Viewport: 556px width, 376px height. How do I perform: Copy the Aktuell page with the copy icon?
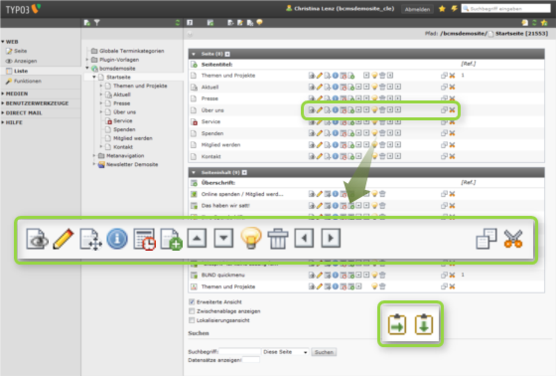pos(444,87)
